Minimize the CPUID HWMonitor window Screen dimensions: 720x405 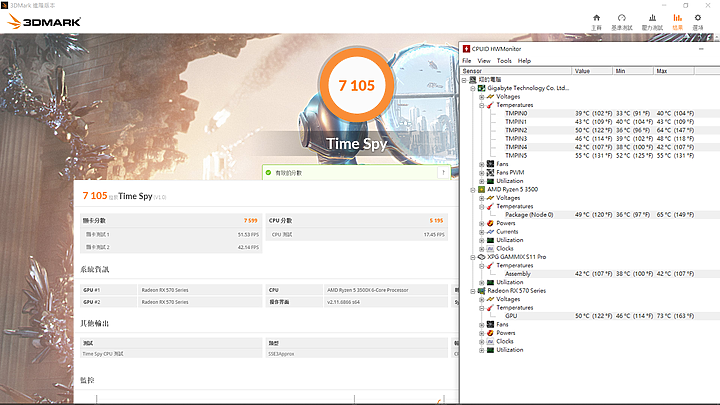(x=701, y=49)
